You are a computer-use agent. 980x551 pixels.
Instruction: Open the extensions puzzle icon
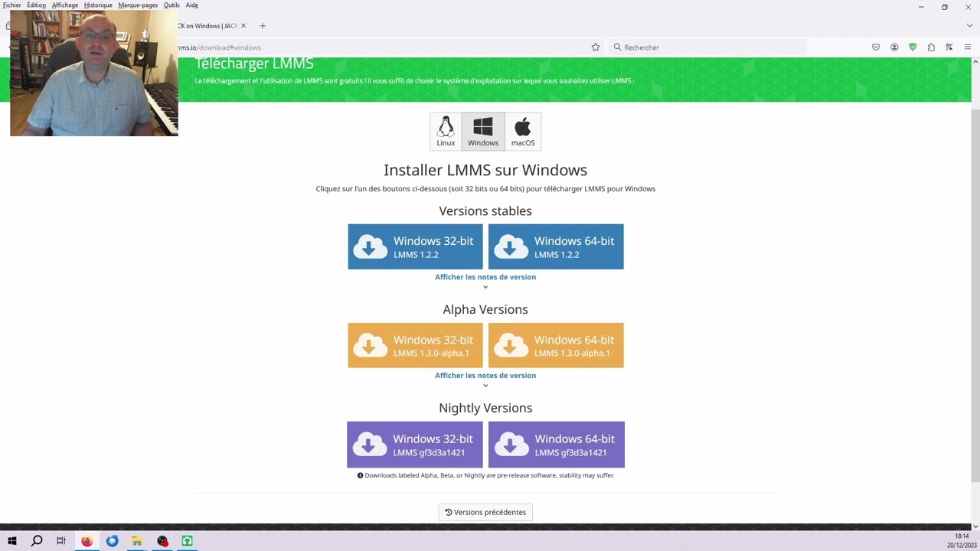point(931,47)
